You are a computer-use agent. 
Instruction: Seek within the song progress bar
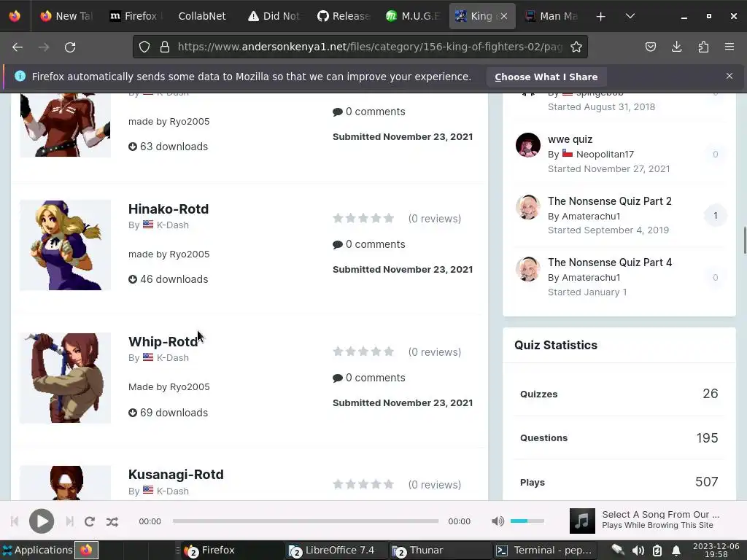click(x=306, y=521)
